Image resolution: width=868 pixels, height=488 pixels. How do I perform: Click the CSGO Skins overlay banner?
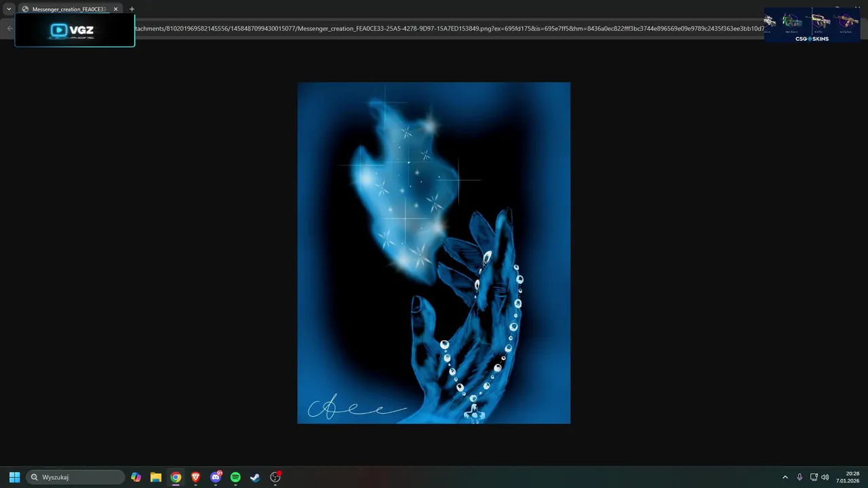(x=812, y=25)
